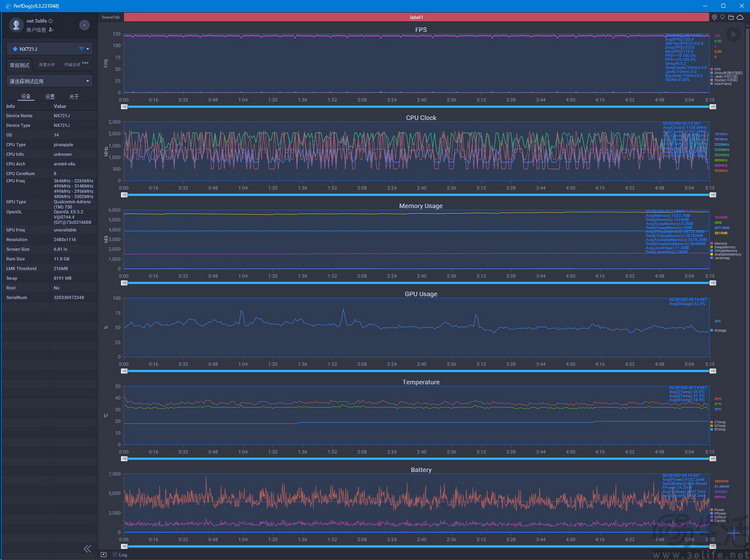Switch to the second test mode tab

point(46,65)
